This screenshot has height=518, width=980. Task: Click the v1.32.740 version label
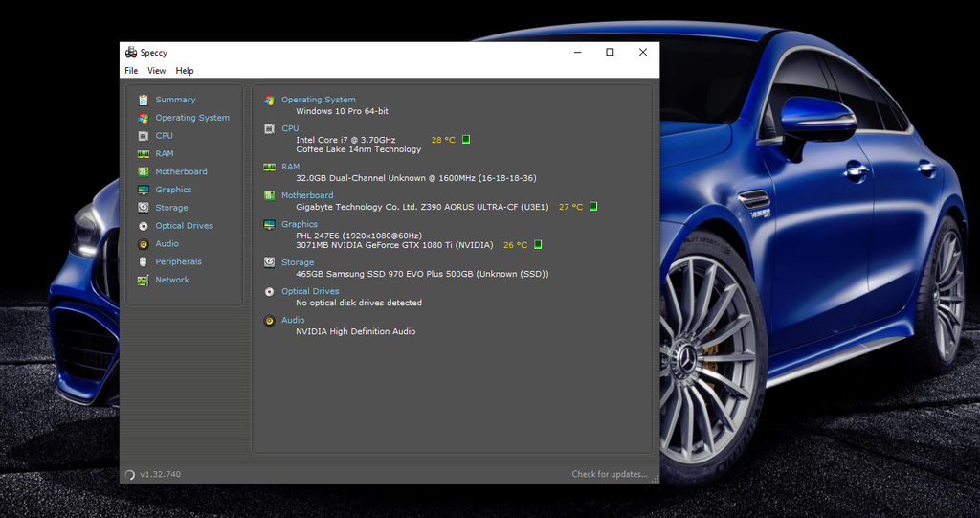(160, 474)
